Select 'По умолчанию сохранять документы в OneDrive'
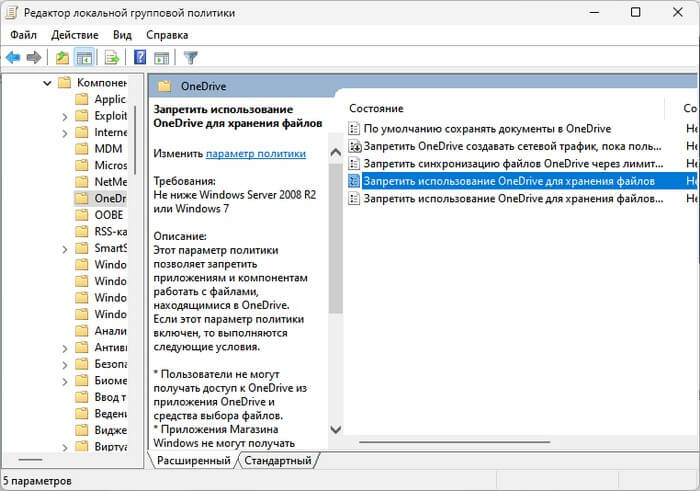 pos(487,129)
